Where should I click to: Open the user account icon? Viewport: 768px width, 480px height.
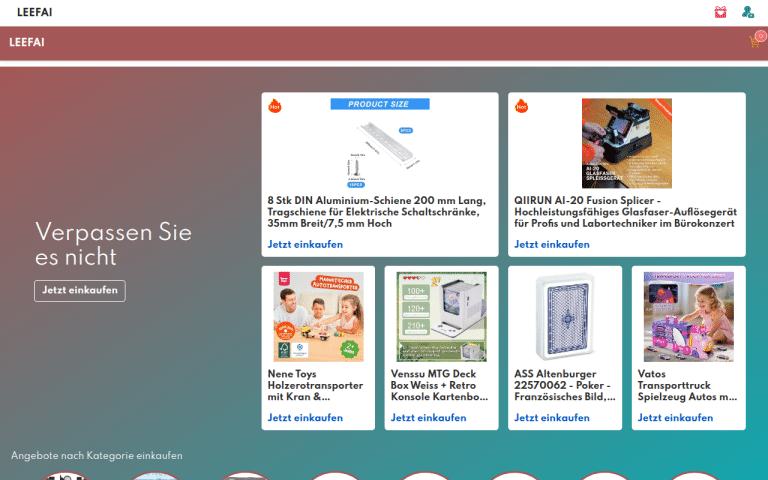click(x=747, y=12)
